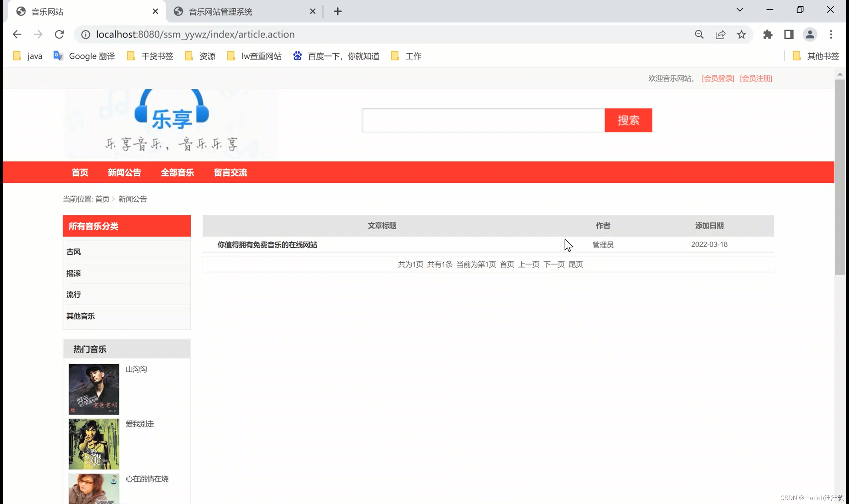Click the browser reload icon

click(x=59, y=34)
